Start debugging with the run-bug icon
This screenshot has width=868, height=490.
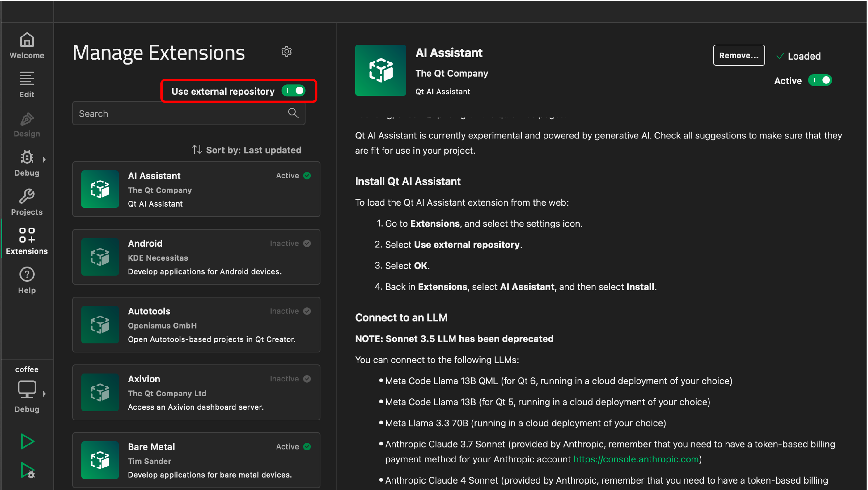(27, 470)
